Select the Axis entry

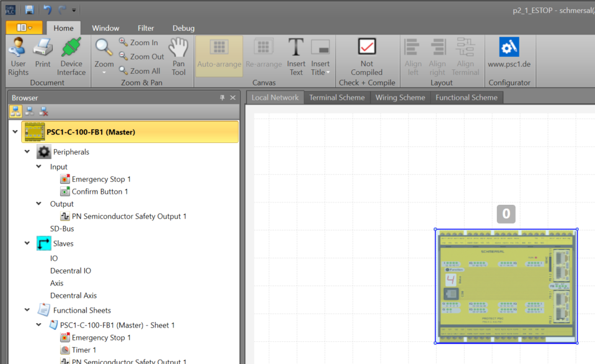[x=56, y=284]
